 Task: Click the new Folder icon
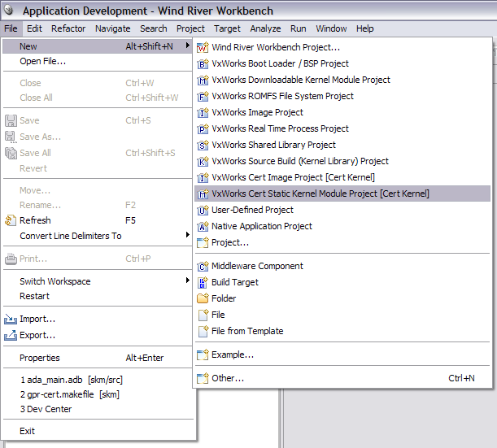[203, 298]
